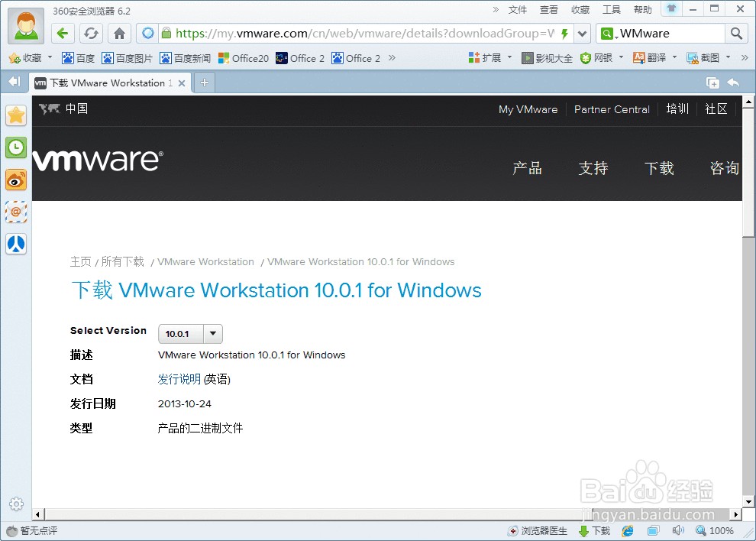The width and height of the screenshot is (756, 541).
Task: Click the browser address bar
Action: pyautogui.click(x=344, y=33)
